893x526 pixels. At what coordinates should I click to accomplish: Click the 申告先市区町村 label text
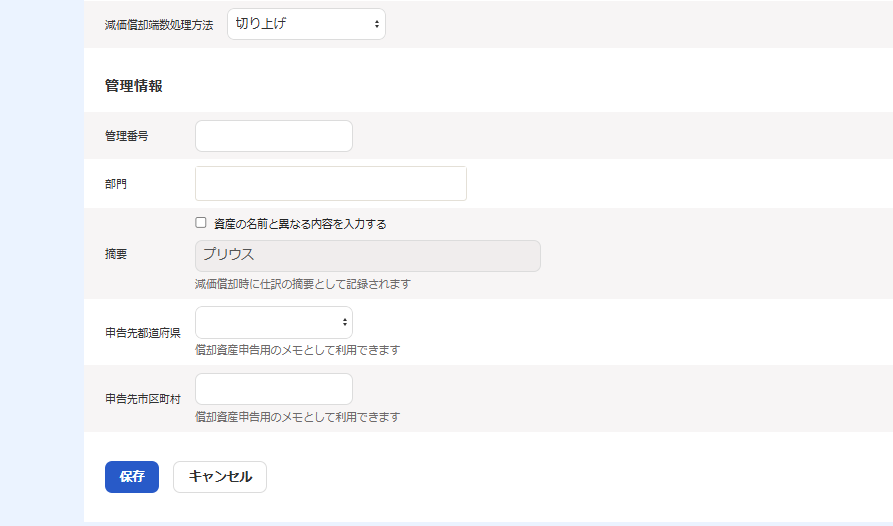142,399
